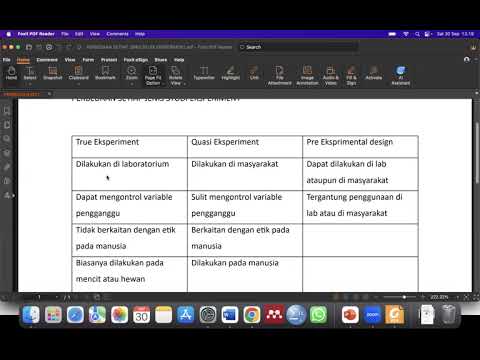Open the Fill & Sign tool
Screen dimensions: 480x360
click(351, 75)
